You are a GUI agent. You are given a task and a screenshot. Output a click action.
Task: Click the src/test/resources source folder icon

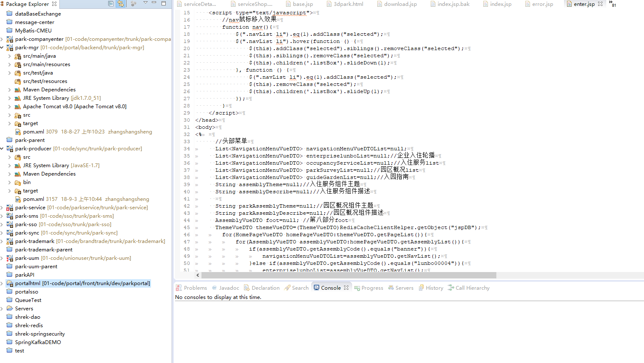(x=18, y=81)
